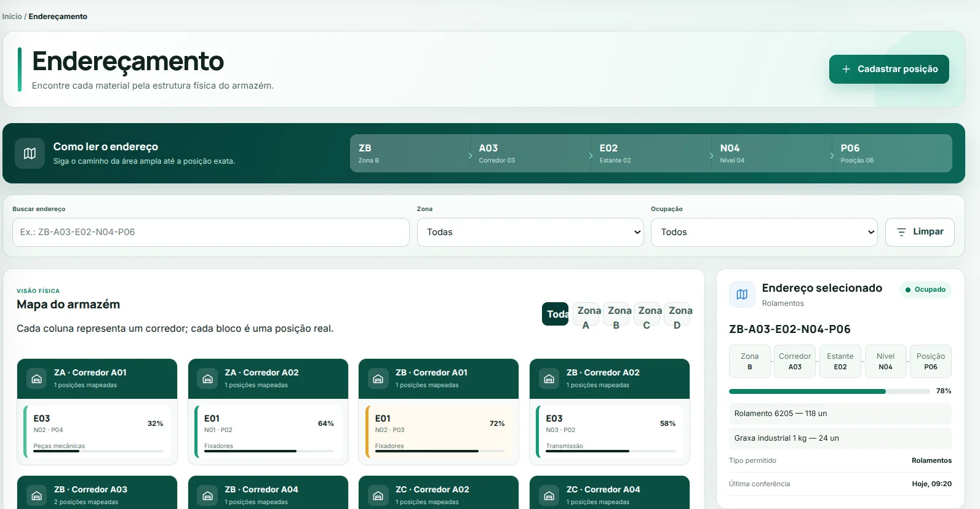Click the warehouse icon in ZA · Corredor A02 header
The height and width of the screenshot is (509, 980).
tap(208, 379)
